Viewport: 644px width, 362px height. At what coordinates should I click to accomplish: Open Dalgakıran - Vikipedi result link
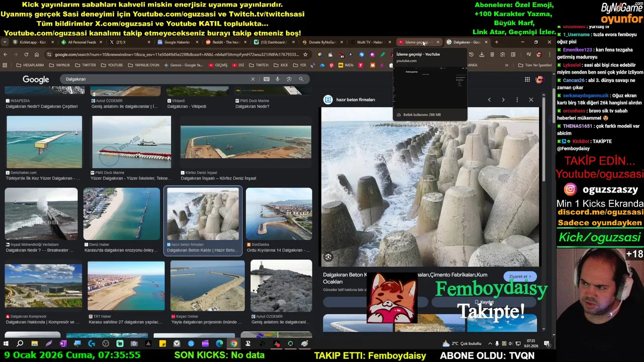187,107
